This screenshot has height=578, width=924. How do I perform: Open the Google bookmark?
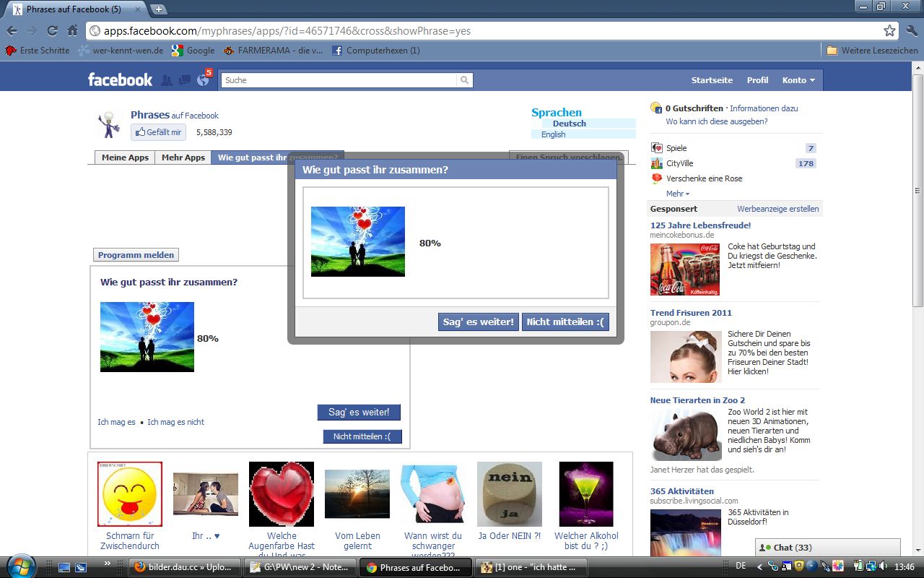[193, 51]
